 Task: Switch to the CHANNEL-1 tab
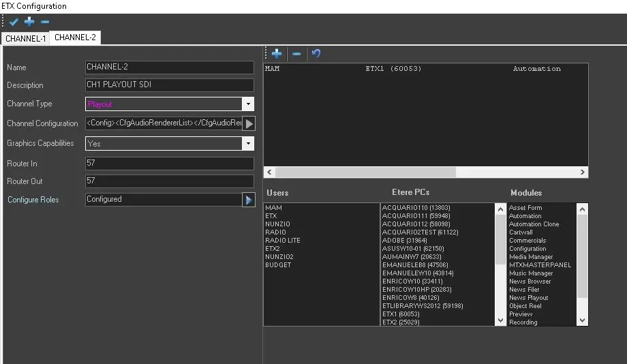[25, 38]
